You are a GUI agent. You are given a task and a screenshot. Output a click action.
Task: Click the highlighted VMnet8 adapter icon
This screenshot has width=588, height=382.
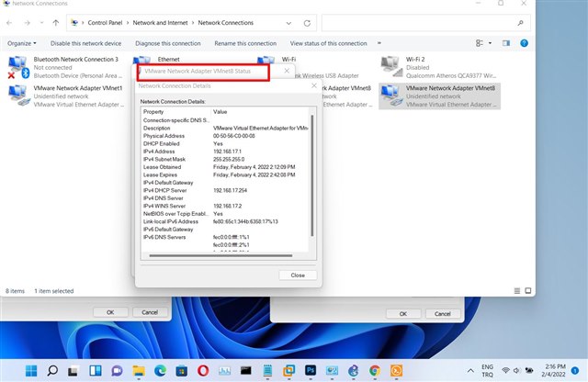pos(390,96)
